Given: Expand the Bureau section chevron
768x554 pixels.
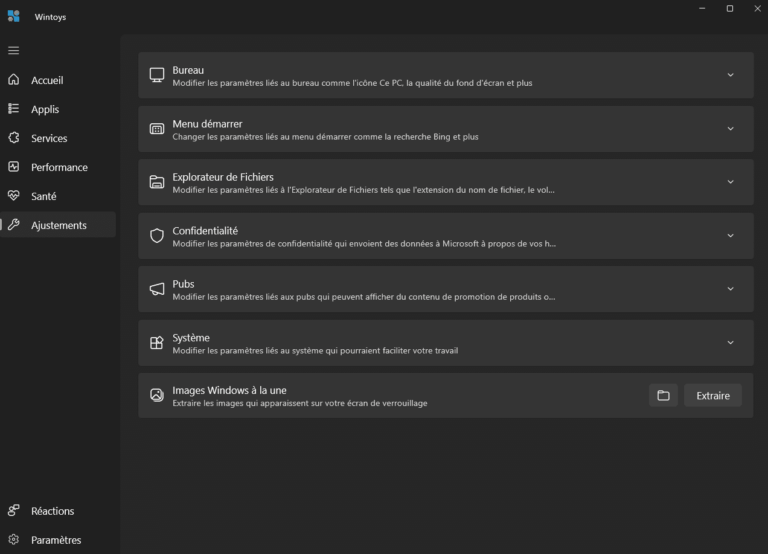Looking at the screenshot, I should click(730, 75).
